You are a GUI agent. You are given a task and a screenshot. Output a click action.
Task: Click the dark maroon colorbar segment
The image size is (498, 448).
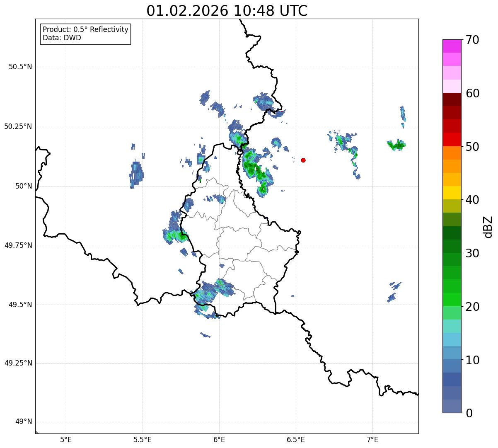point(452,99)
